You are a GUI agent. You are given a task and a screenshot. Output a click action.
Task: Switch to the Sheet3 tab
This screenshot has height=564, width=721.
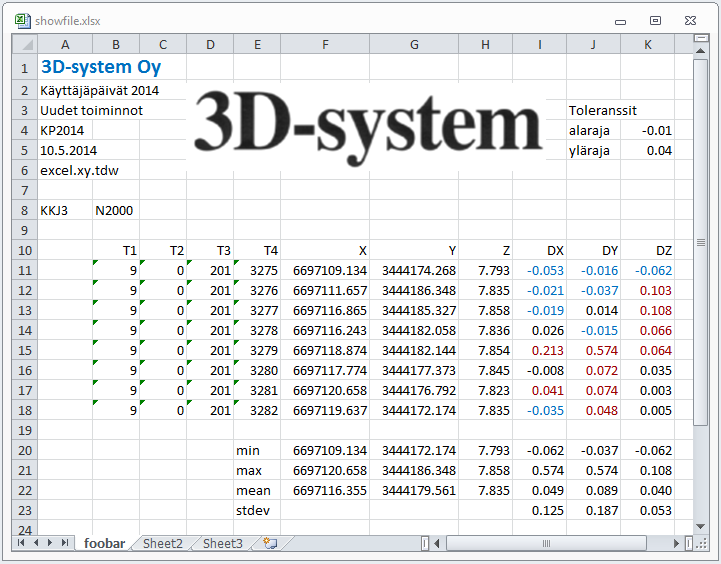click(223, 543)
